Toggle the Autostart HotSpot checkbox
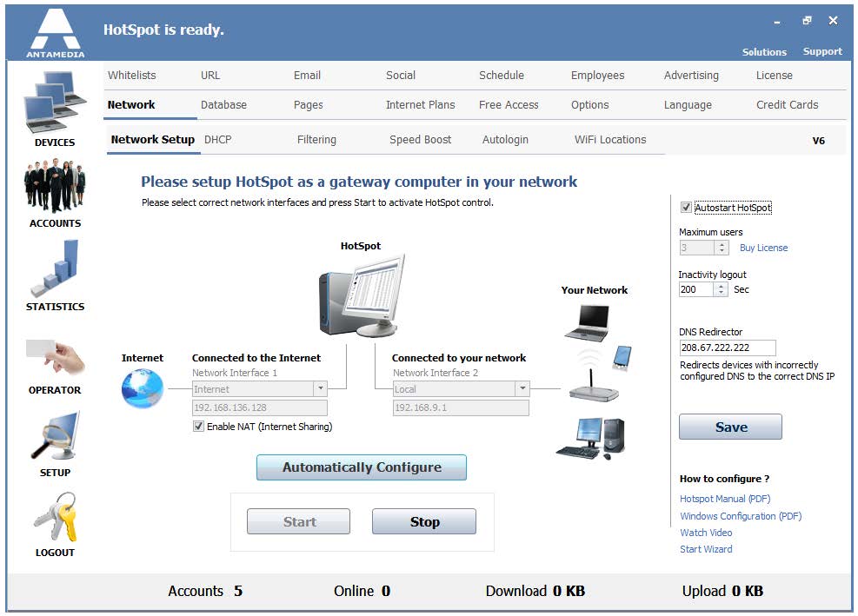Image resolution: width=858 pixels, height=616 pixels. click(x=686, y=208)
